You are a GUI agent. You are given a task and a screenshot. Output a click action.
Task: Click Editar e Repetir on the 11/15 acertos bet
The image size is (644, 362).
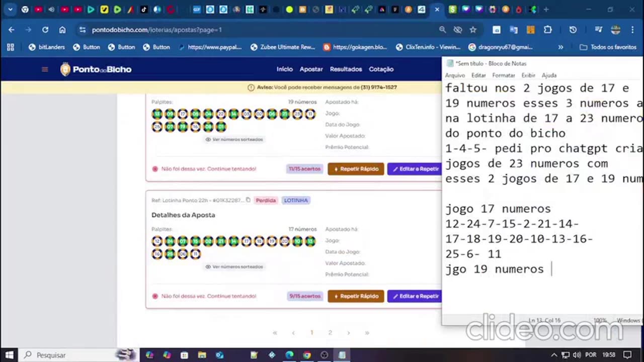point(415,169)
